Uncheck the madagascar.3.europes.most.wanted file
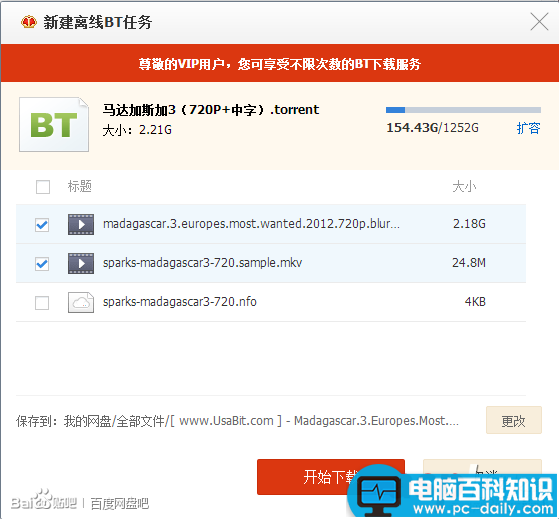The image size is (559, 519). click(x=42, y=225)
